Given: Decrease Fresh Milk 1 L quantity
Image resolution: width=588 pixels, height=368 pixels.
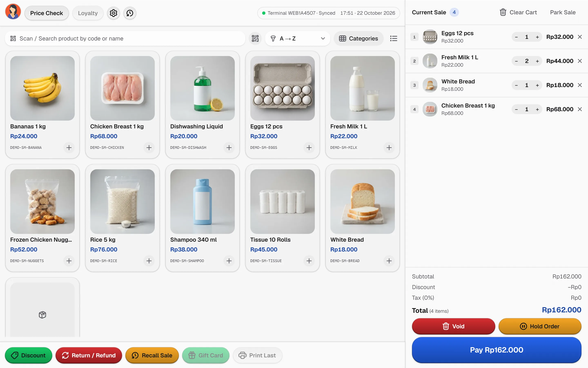Looking at the screenshot, I should 516,61.
